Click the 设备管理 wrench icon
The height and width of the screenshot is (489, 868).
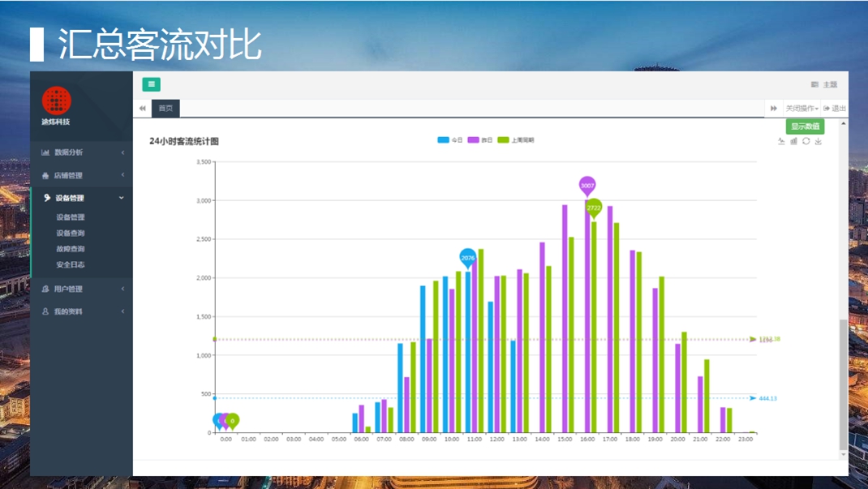click(x=47, y=198)
